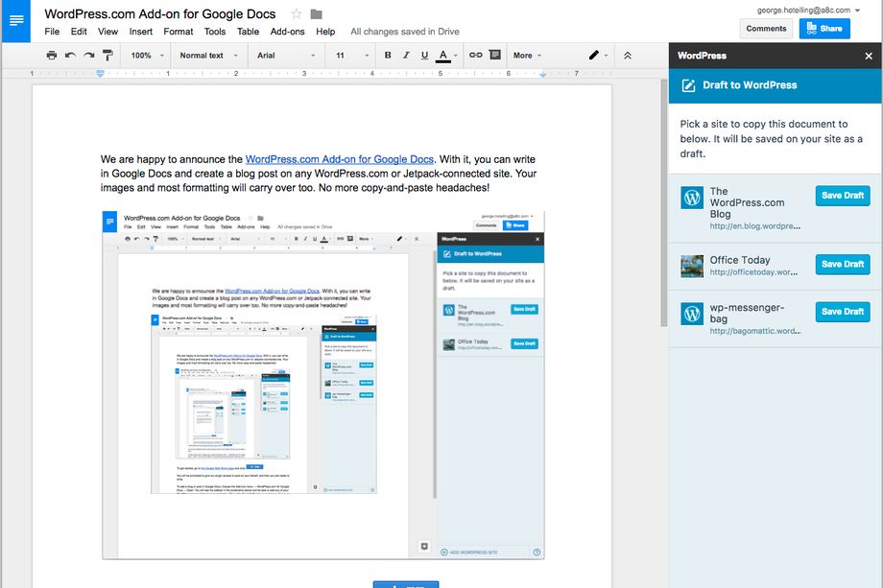The width and height of the screenshot is (883, 588).
Task: Save draft to The WordPress.com Blog
Action: 842,196
